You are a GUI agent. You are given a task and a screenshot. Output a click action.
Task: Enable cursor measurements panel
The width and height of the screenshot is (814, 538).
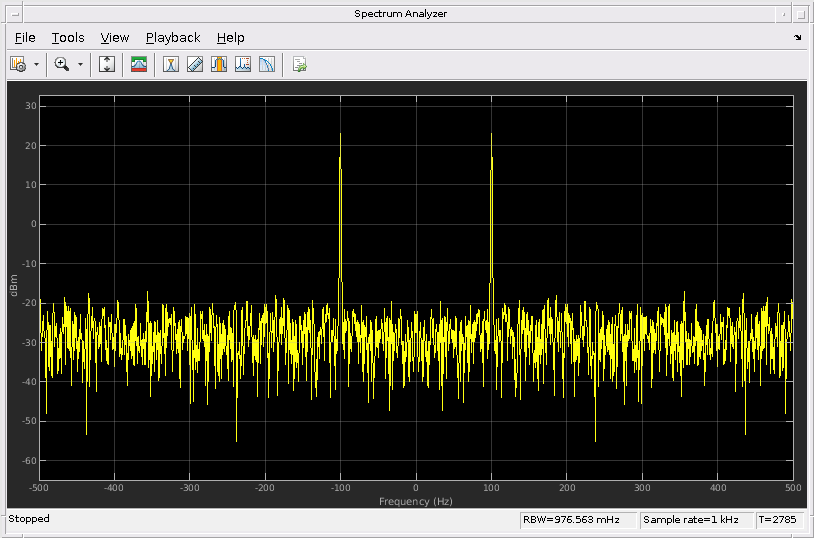pos(171,64)
